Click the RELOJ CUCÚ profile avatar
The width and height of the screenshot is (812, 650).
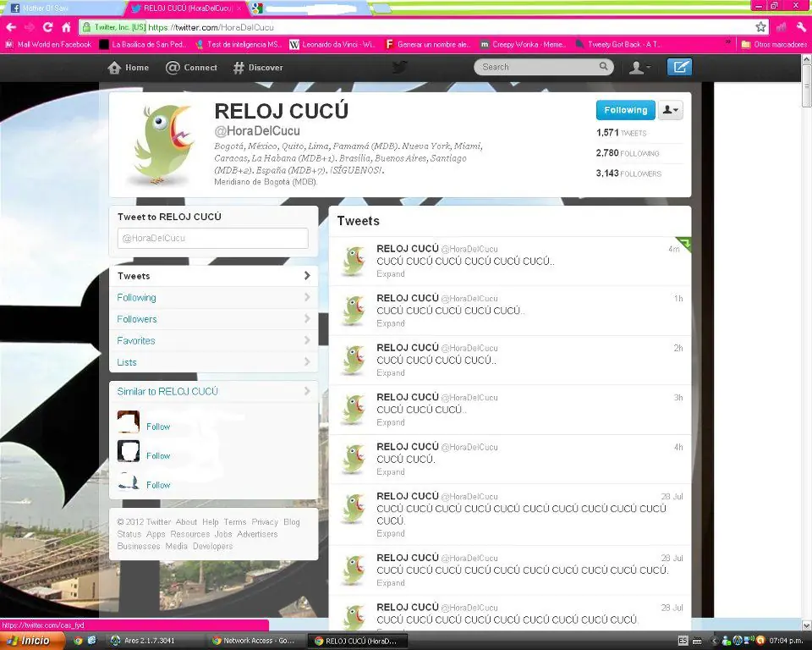tap(161, 144)
